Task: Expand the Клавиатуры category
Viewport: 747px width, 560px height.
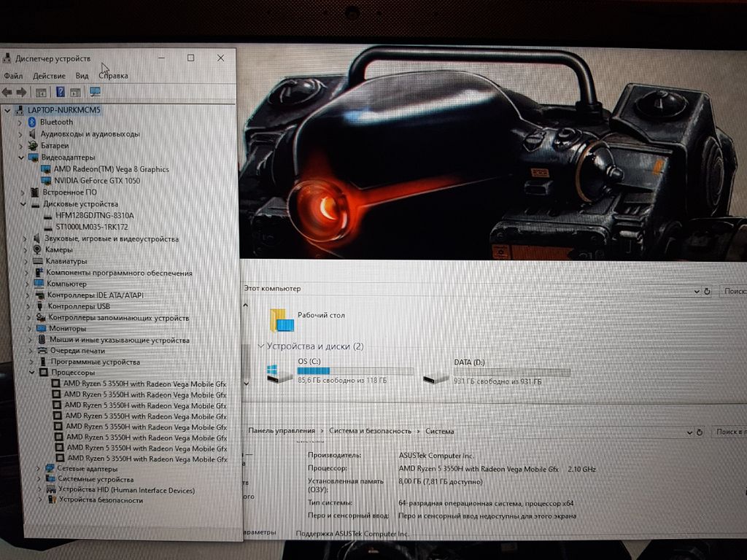Action: tap(26, 261)
